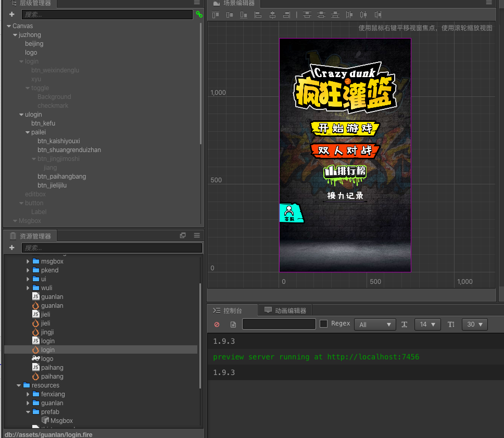Expand the pkend folder
Viewport: 504px width, 438px height.
(28, 270)
